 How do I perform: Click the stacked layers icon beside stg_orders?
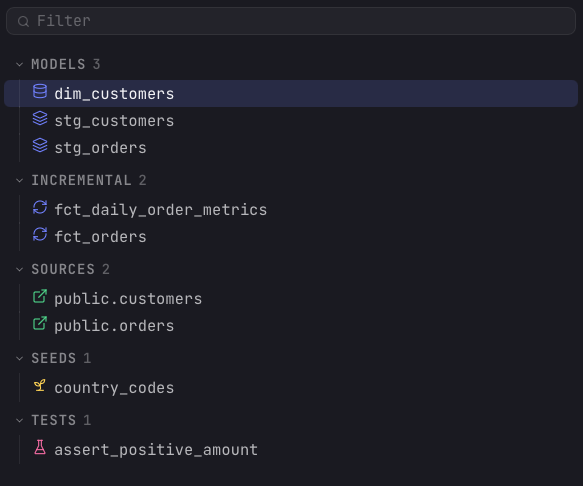point(40,145)
